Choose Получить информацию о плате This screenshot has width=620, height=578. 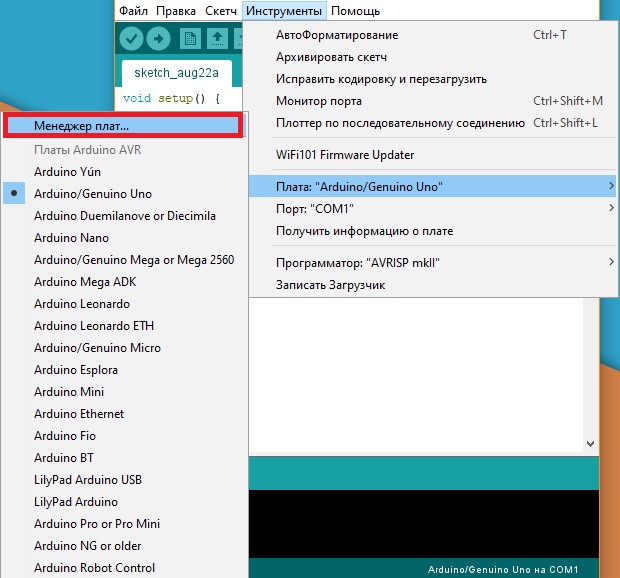click(432, 230)
